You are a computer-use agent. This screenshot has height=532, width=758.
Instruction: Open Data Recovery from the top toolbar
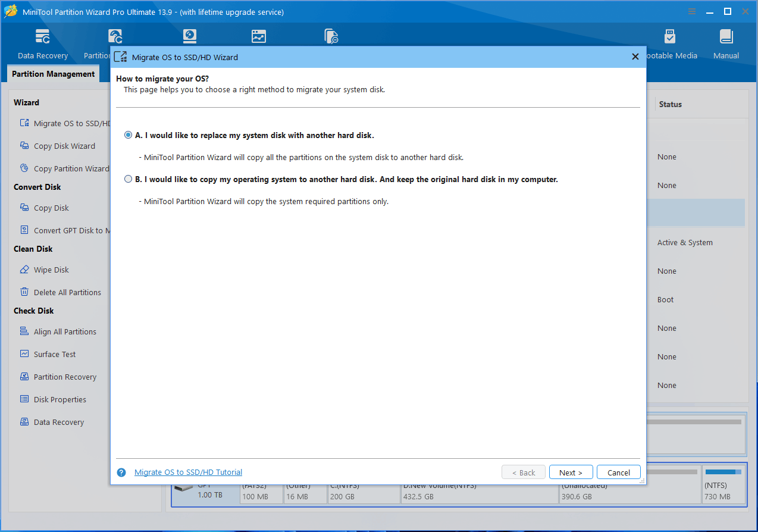43,45
